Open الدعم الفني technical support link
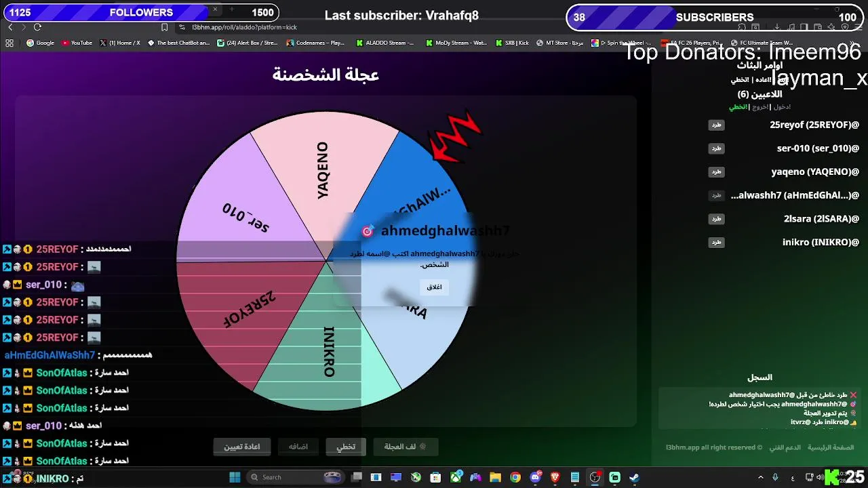This screenshot has width=868, height=488. (x=784, y=447)
